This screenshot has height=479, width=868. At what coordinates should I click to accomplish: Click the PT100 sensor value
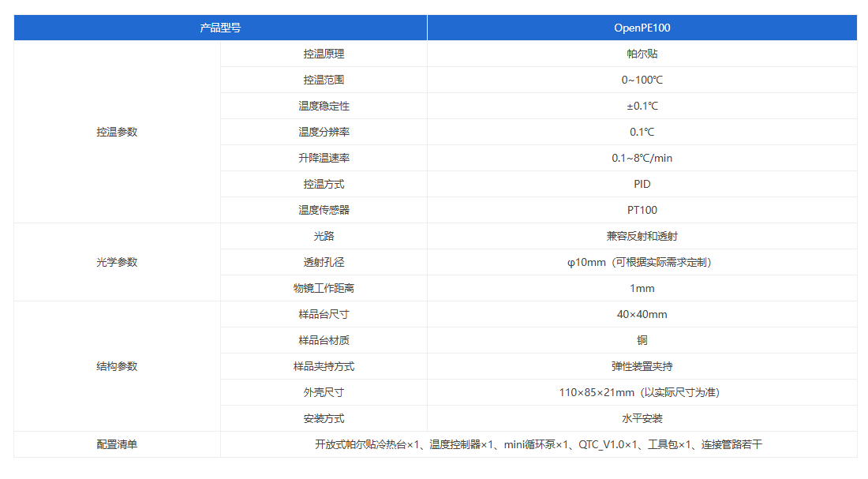[642, 210]
